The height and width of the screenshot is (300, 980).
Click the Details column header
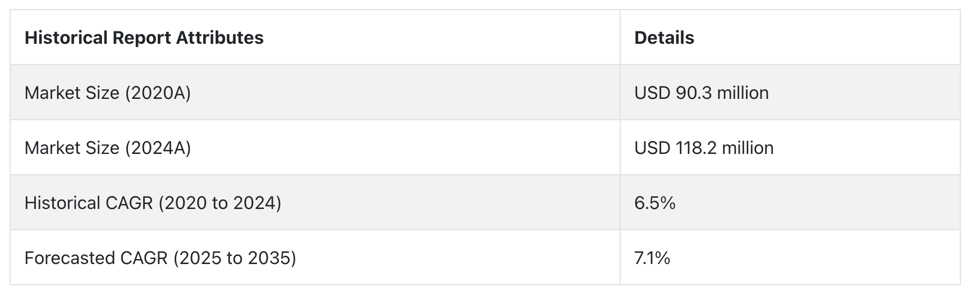[x=664, y=38]
